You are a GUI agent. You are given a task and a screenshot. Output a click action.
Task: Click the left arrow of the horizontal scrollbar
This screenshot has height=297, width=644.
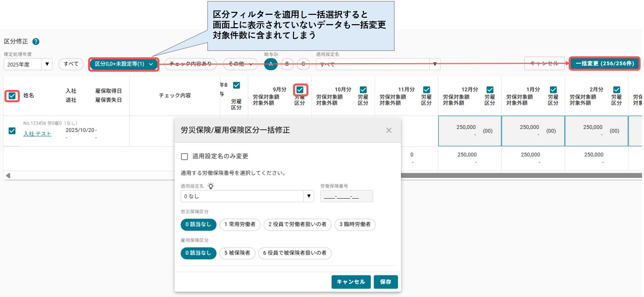coord(7,175)
